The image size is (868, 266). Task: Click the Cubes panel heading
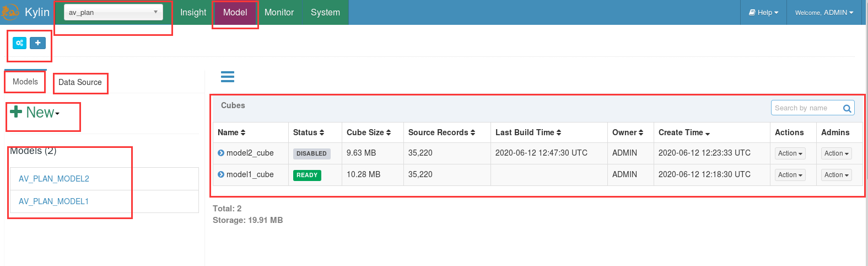(x=233, y=105)
